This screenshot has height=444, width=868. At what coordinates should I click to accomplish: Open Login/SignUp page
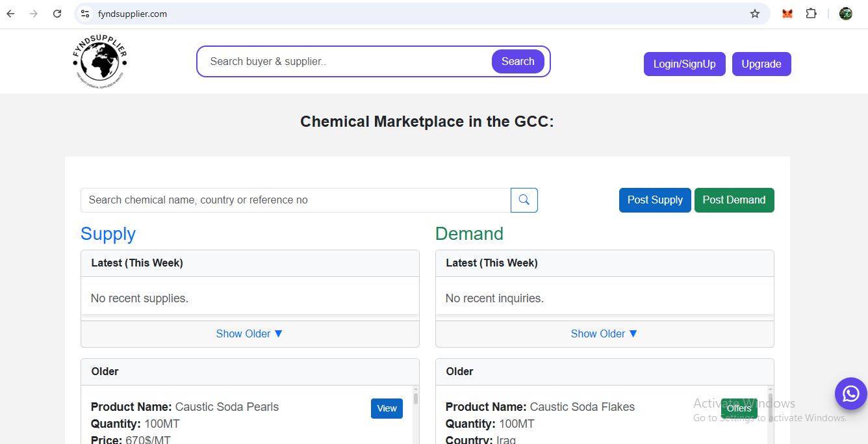[x=684, y=64]
